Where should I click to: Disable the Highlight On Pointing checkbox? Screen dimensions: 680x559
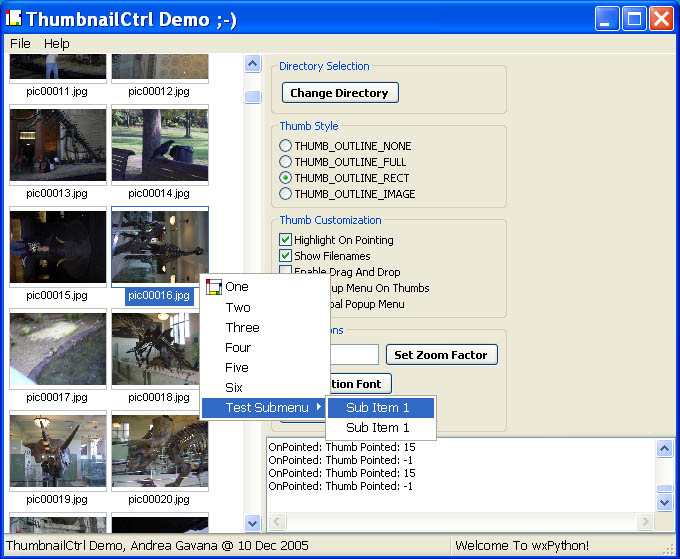pyautogui.click(x=286, y=240)
